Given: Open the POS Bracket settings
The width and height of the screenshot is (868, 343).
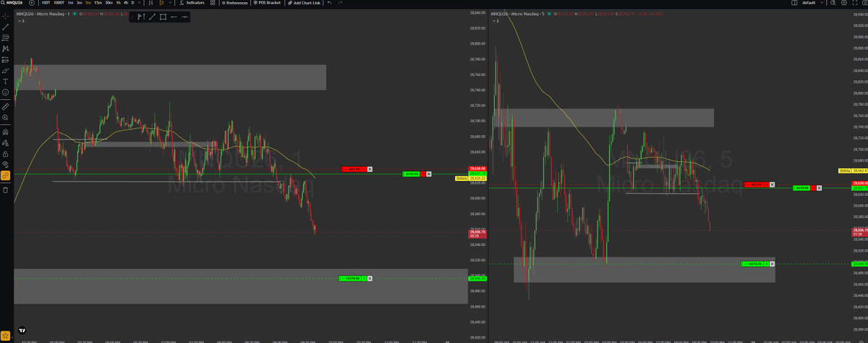Looking at the screenshot, I should tap(267, 3).
